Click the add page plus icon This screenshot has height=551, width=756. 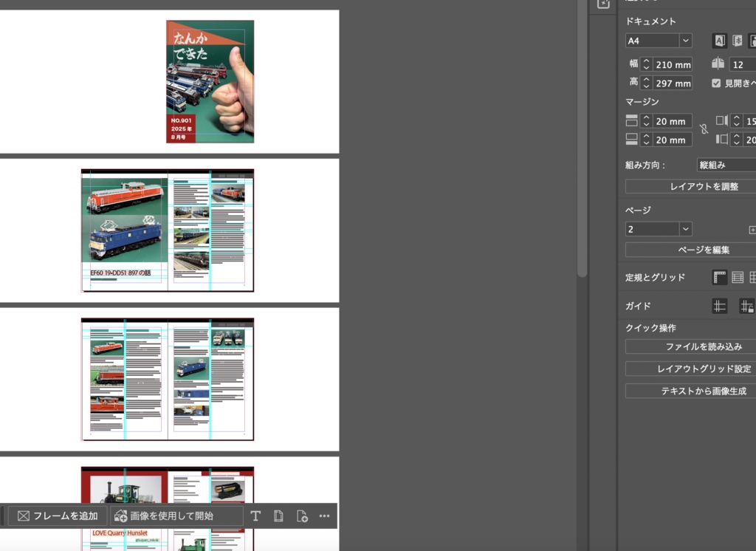[x=752, y=230]
